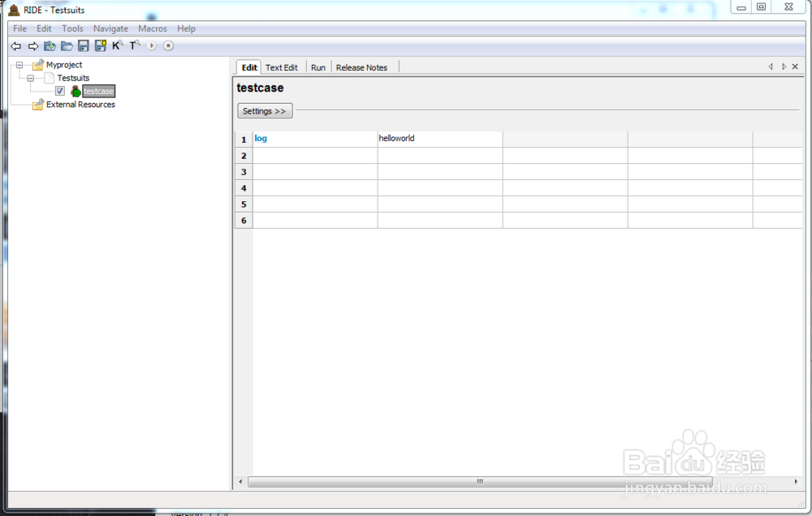Stop the test run with the stop icon

click(168, 45)
